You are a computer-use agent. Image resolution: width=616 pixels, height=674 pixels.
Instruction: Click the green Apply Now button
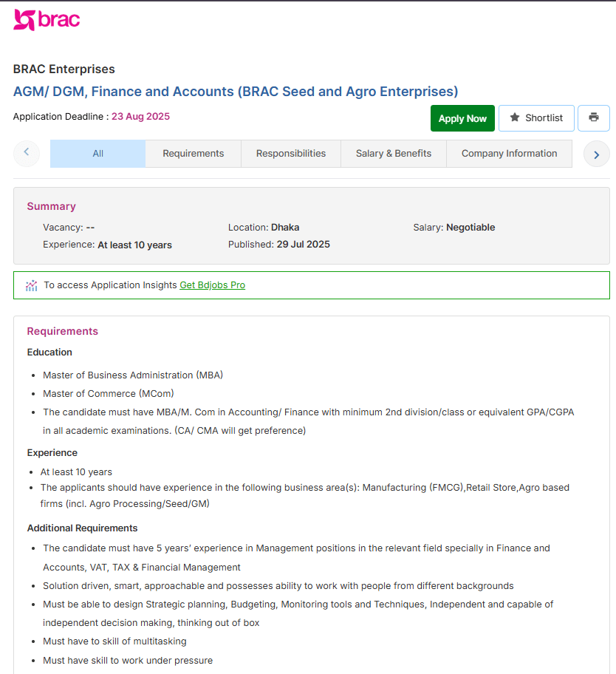click(462, 118)
